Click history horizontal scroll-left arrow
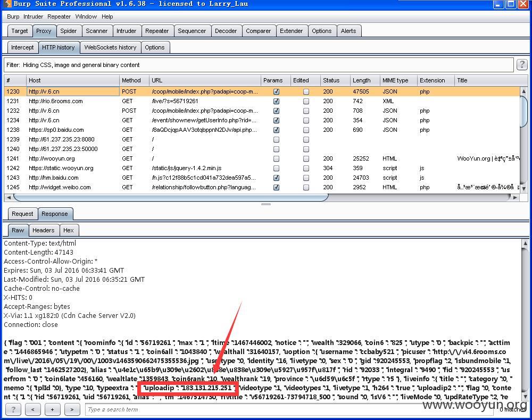The width and height of the screenshot is (532, 420). [x=9, y=197]
